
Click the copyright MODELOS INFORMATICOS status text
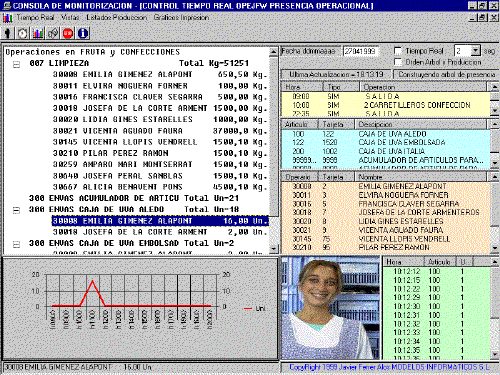point(389,367)
